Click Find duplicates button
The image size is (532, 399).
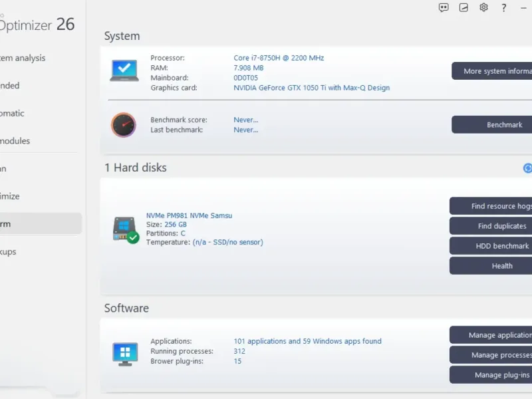coord(491,226)
